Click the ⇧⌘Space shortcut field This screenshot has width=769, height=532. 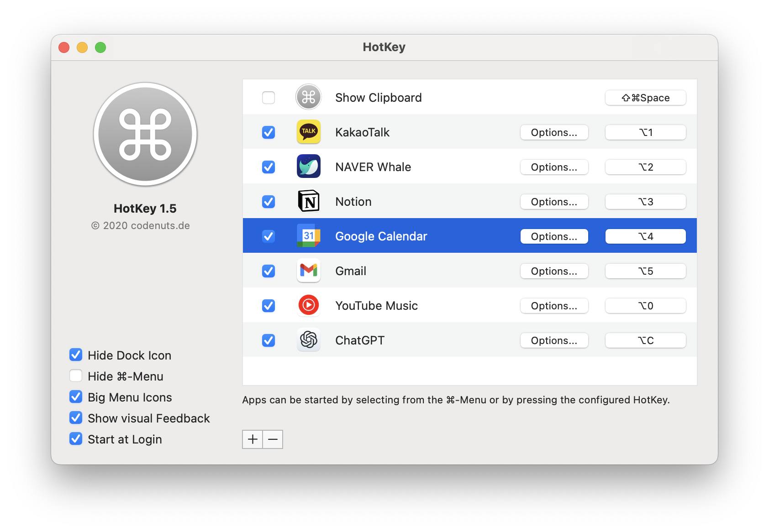pos(646,98)
